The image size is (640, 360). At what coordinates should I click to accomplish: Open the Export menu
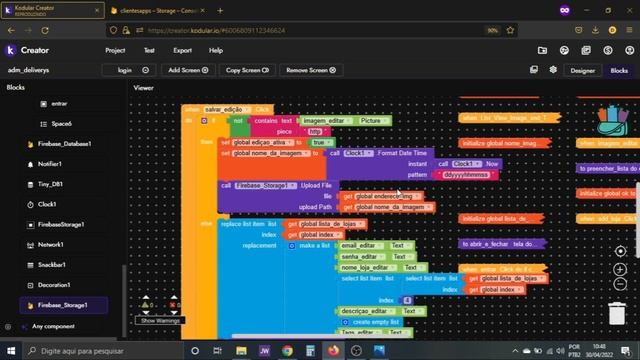(x=182, y=51)
